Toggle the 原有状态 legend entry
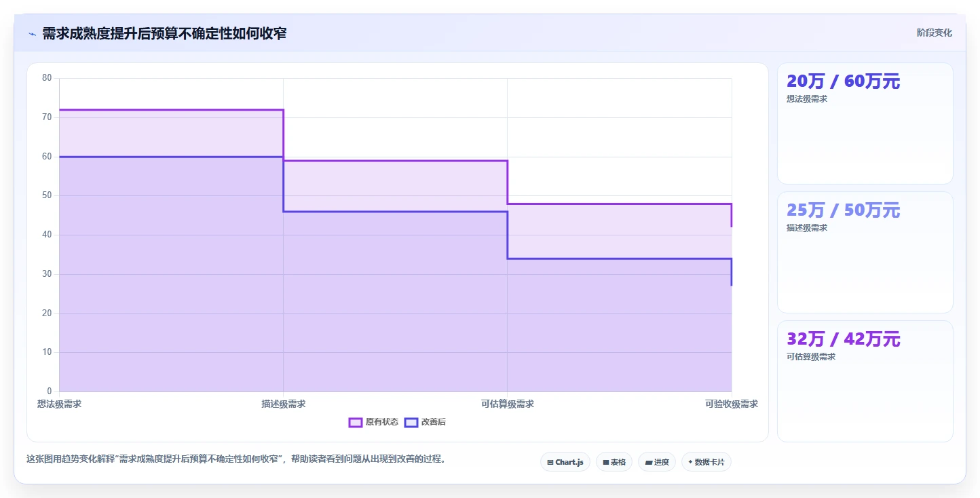The height and width of the screenshot is (498, 980). click(373, 422)
